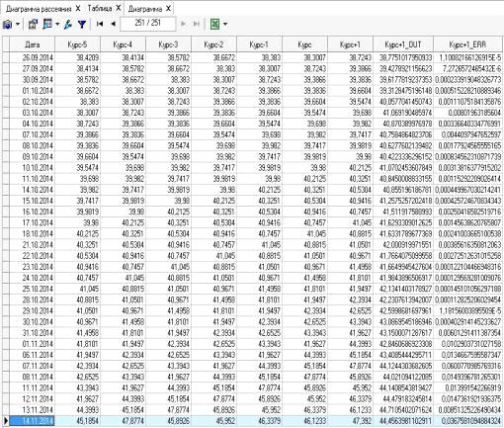
Task: Select the Курс+1_ERR value 0,0102903731027158
Action: tap(467, 344)
